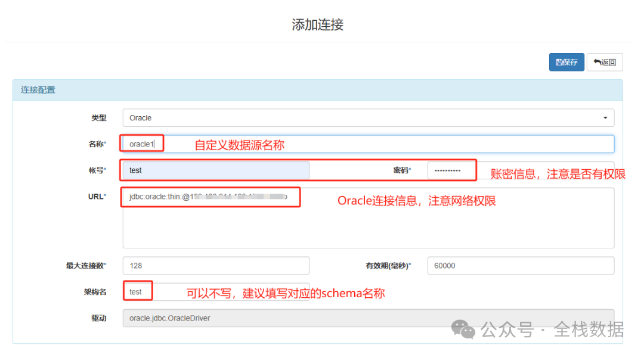Click the 驱动 field showing oracle.jdbc.OracleDriver
The image size is (644, 355).
(x=367, y=318)
